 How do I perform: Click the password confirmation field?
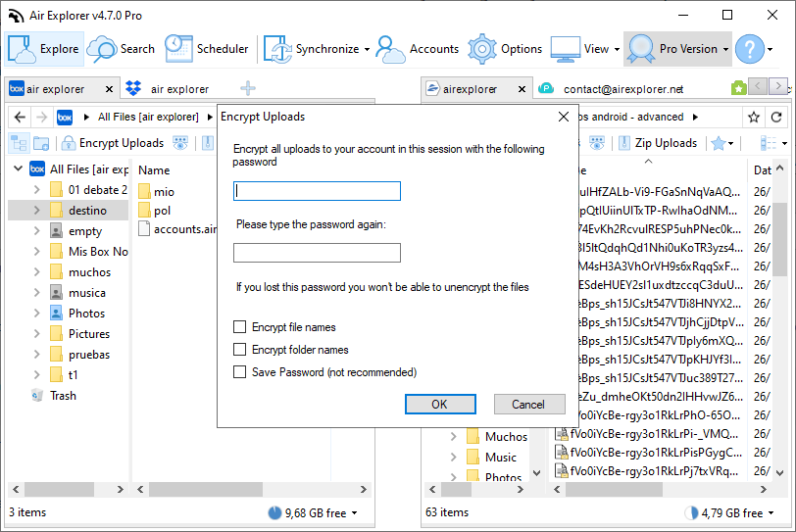coord(317,253)
